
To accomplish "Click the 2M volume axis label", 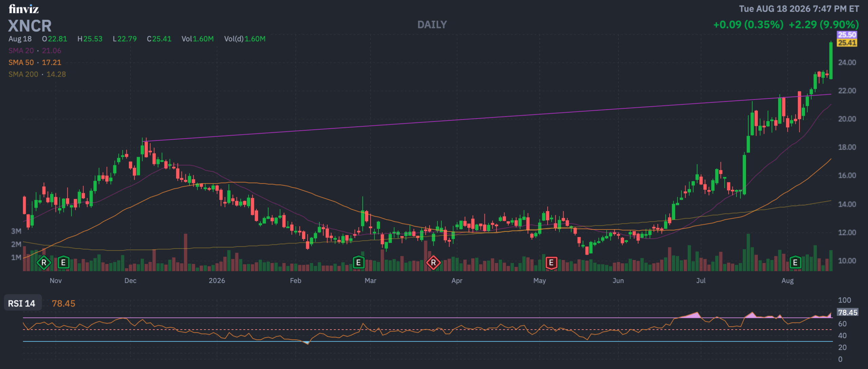I will [x=16, y=244].
